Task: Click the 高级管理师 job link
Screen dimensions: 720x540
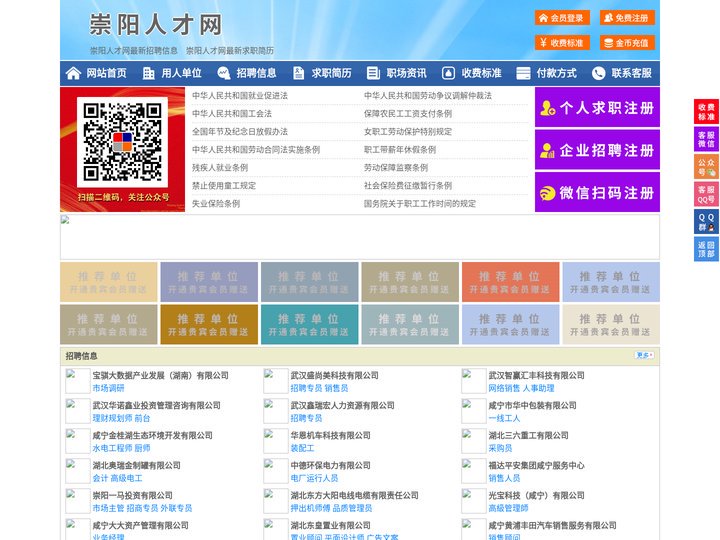Action: pyautogui.click(x=508, y=508)
